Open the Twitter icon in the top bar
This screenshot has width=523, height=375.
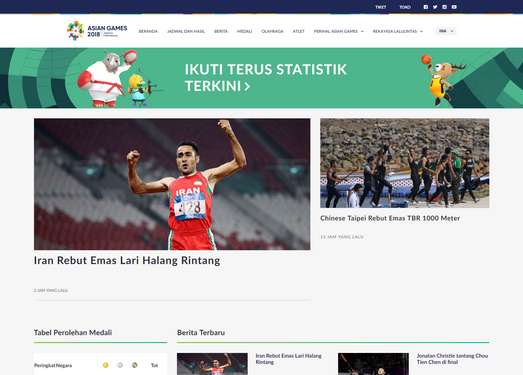coord(435,7)
